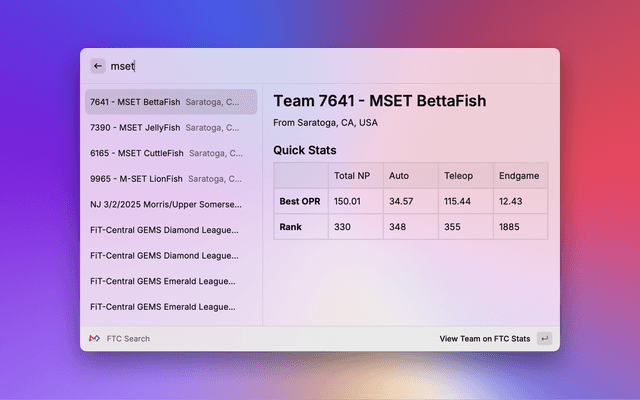Click the back arrow button
640x400 pixels.
click(98, 66)
